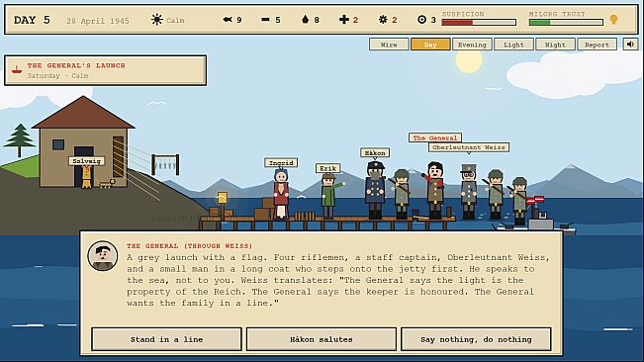
Task: Click the date 28 April 1945
Action: tap(98, 21)
